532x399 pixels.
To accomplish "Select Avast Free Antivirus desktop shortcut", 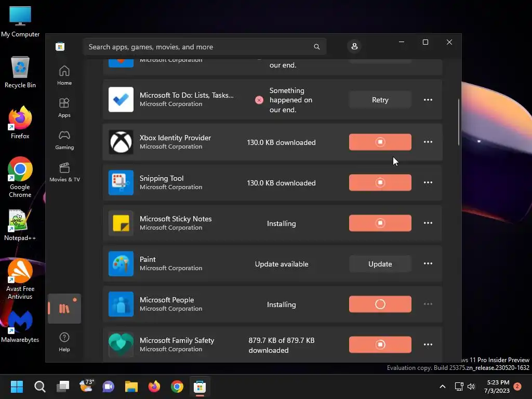I will click(20, 279).
